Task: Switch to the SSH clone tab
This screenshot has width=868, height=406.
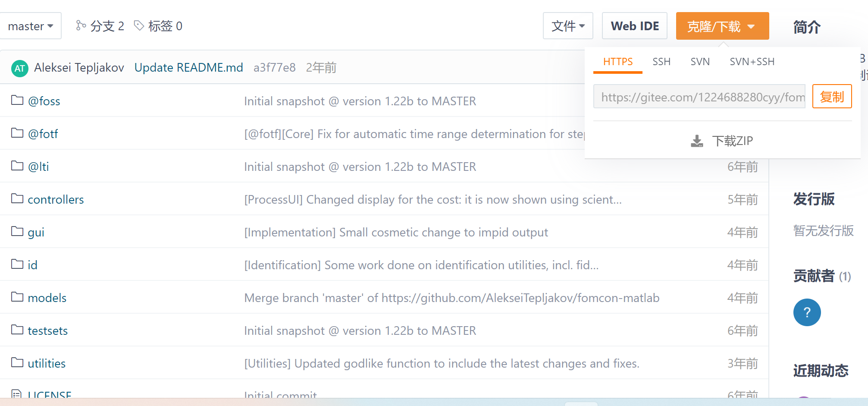Action: coord(661,62)
